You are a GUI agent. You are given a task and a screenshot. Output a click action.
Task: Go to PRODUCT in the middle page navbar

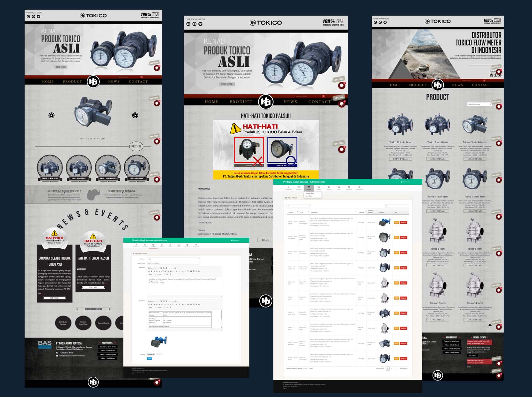(x=241, y=102)
